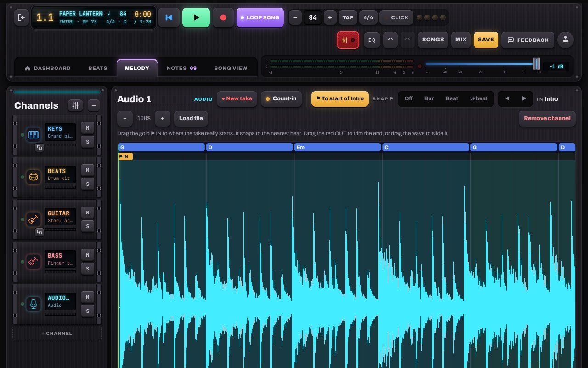Hit the red record button in transport
Viewport: 588px width, 368px height.
click(x=223, y=17)
